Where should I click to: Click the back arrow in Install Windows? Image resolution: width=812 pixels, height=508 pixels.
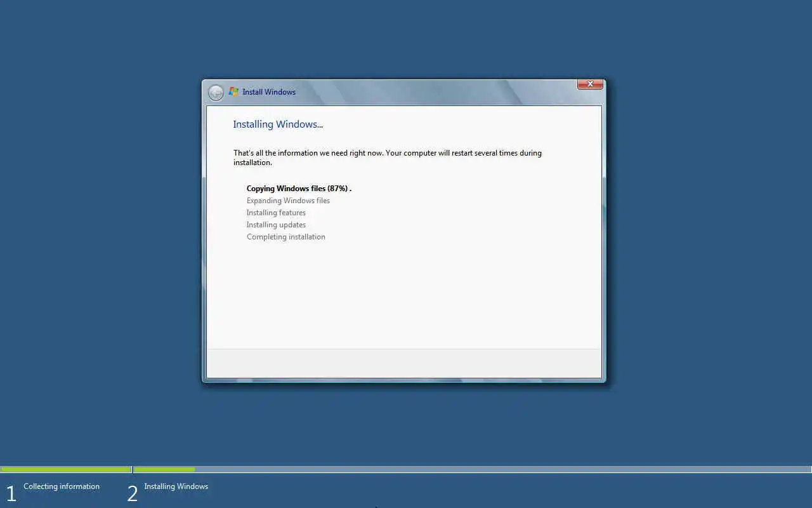[x=216, y=93]
